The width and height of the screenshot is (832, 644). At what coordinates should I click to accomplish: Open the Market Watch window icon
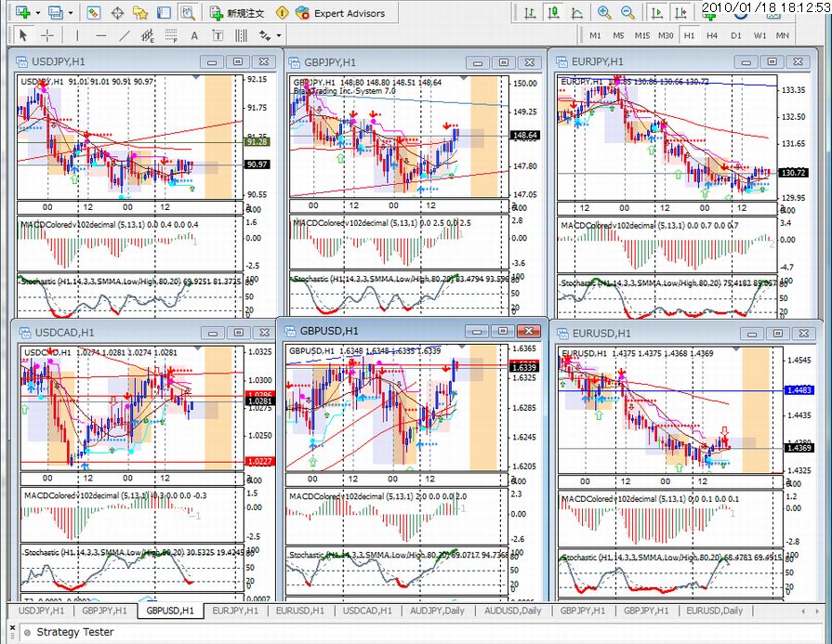click(93, 13)
